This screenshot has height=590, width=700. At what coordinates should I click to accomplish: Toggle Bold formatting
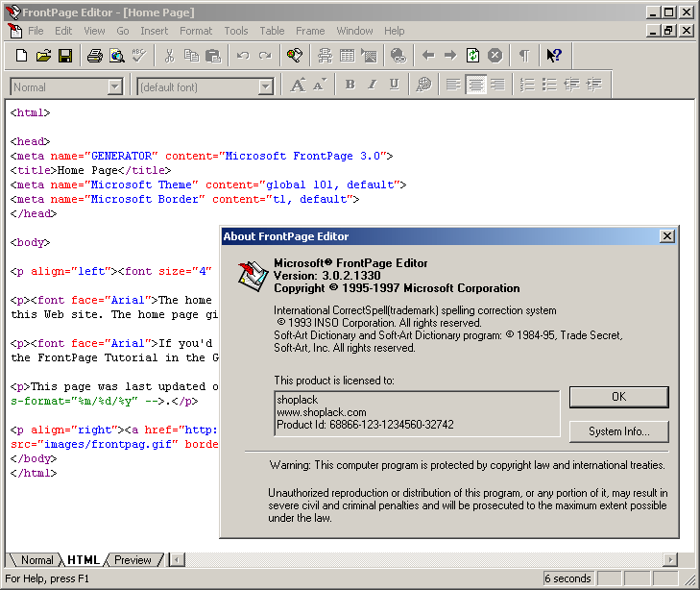pos(350,85)
